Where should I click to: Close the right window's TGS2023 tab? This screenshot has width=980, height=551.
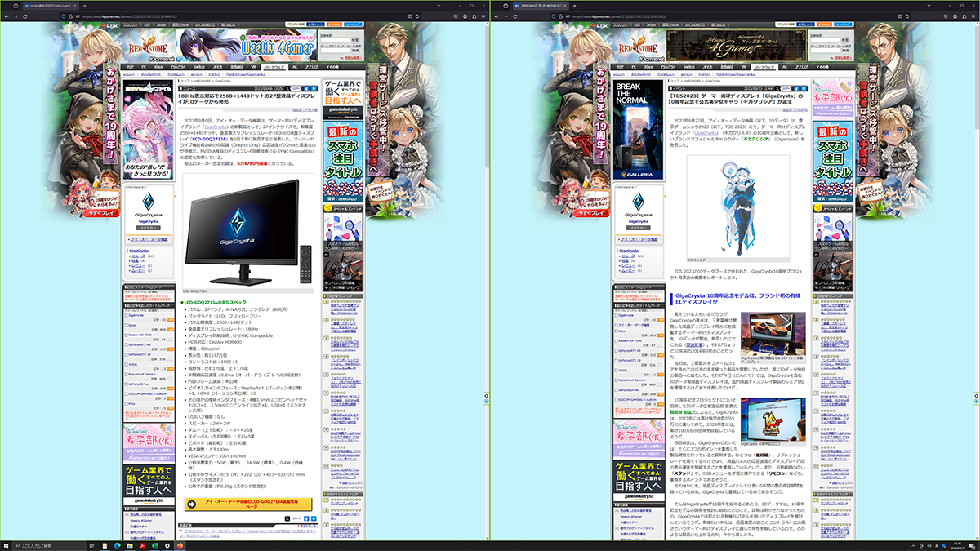point(565,6)
